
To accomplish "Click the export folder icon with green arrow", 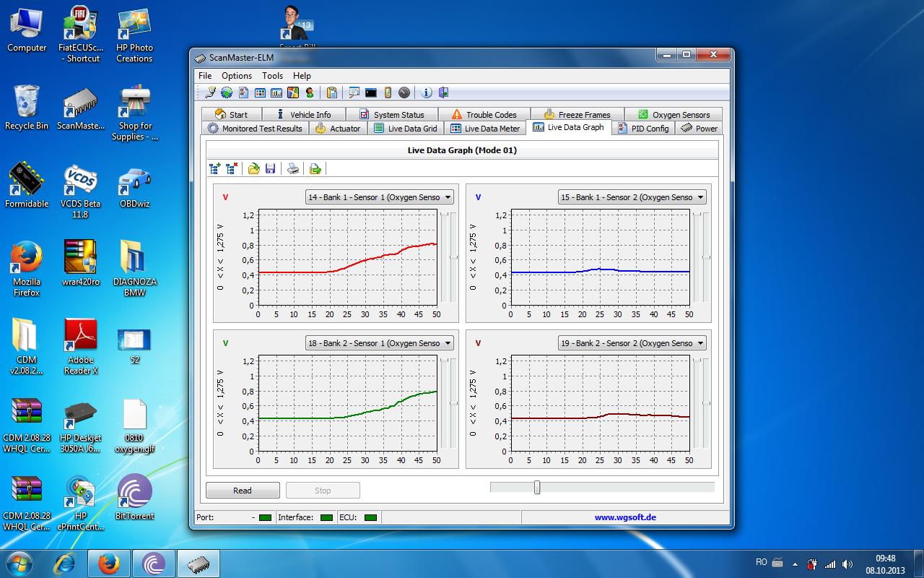I will click(x=315, y=168).
